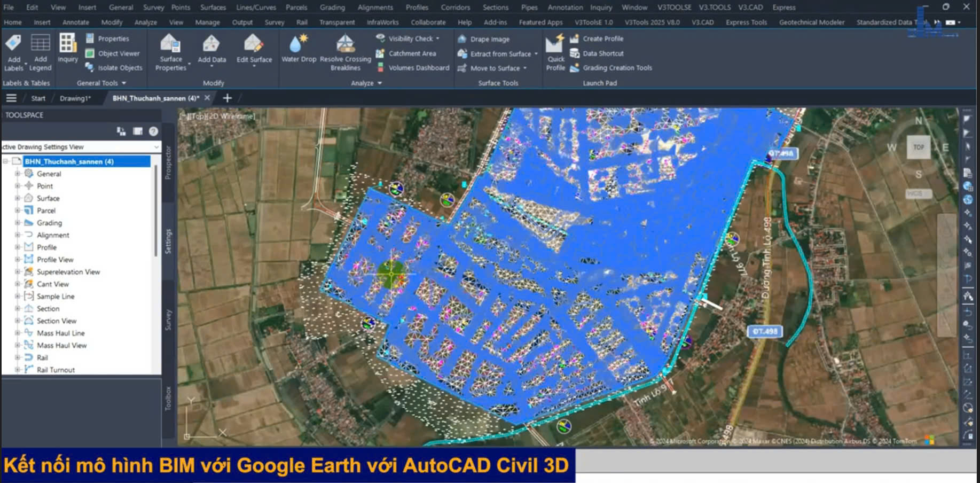The height and width of the screenshot is (483, 980).
Task: Click Create Profile in Launch Pad
Action: point(597,38)
